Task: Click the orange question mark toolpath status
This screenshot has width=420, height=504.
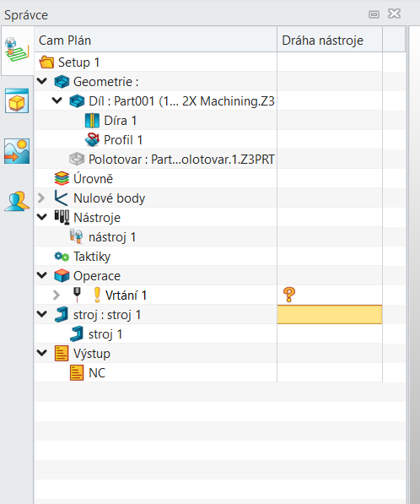Action: 289,295
